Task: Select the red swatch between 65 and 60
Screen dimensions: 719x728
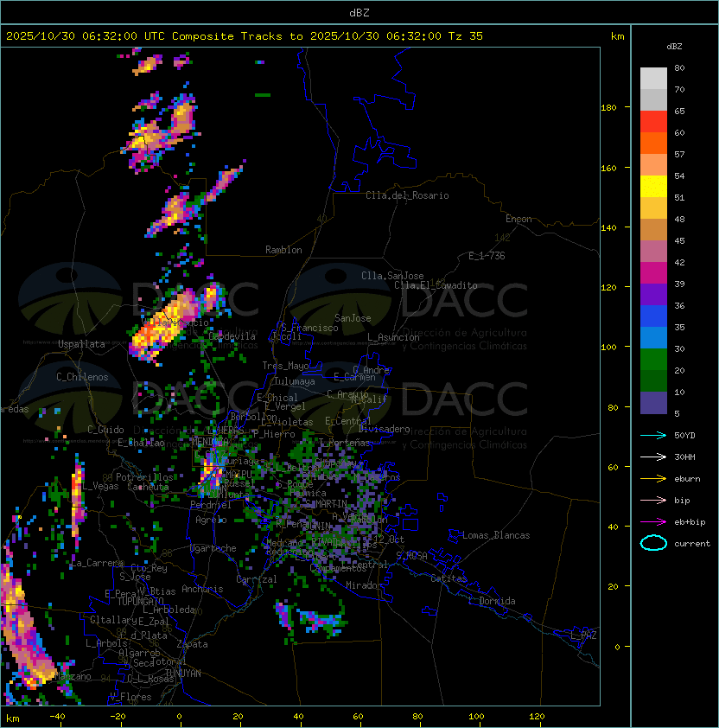Action: pos(653,122)
